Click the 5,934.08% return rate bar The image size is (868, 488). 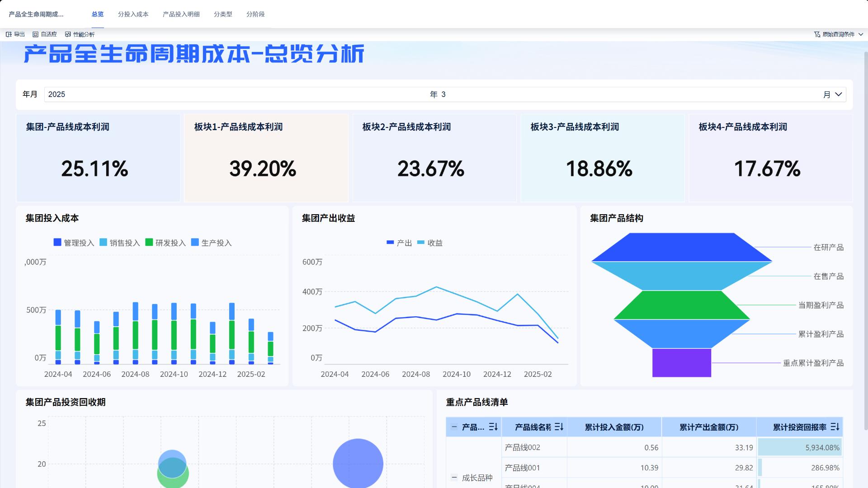point(800,447)
